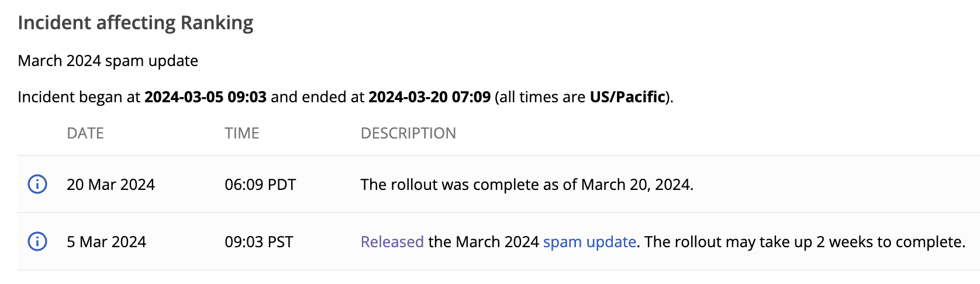
Task: Click the TIME column header
Action: tap(241, 133)
